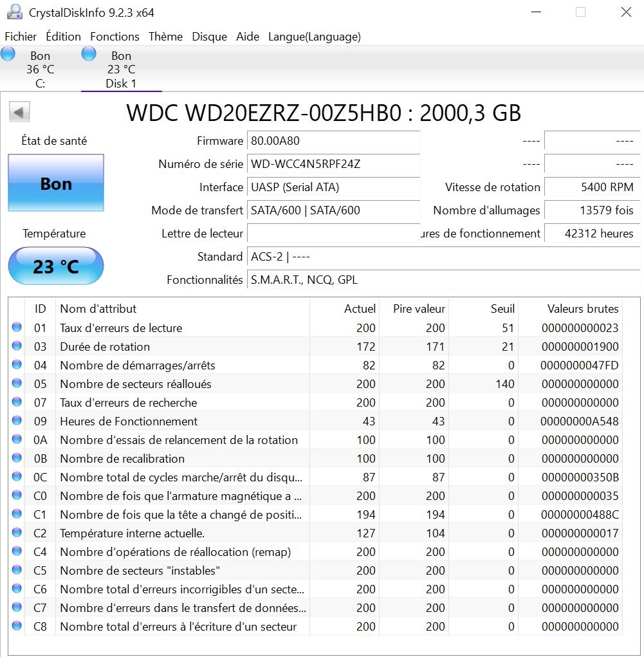Click status orb of attribute 0A row
This screenshot has height=657, width=644.
pyautogui.click(x=17, y=439)
